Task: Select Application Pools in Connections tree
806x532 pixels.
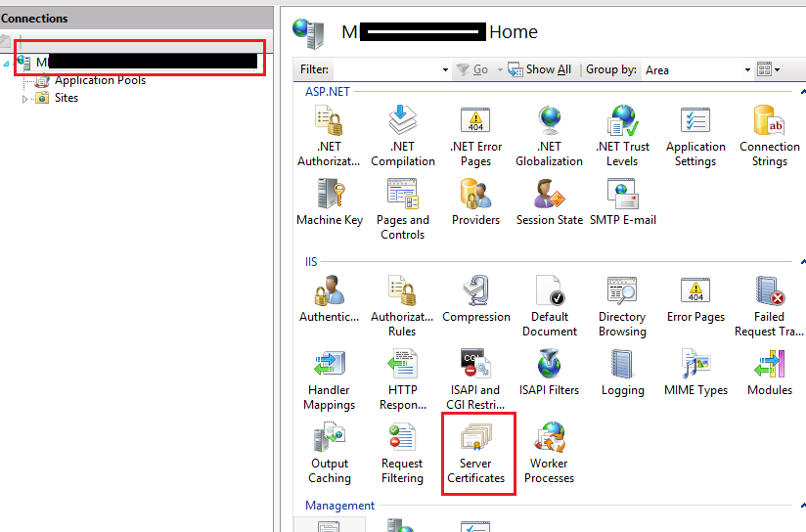Action: (x=100, y=81)
